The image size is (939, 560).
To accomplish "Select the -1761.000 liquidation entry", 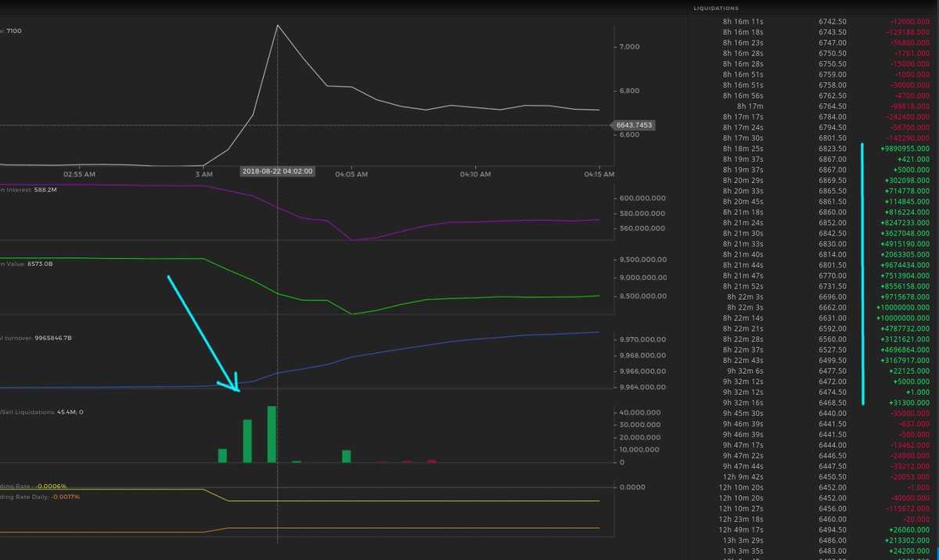I will [913, 53].
